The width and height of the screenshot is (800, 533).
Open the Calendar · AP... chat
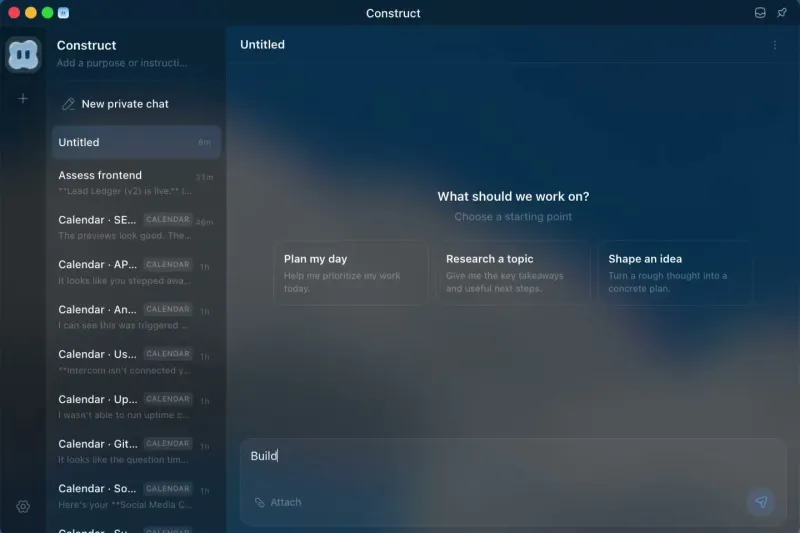tap(136, 272)
